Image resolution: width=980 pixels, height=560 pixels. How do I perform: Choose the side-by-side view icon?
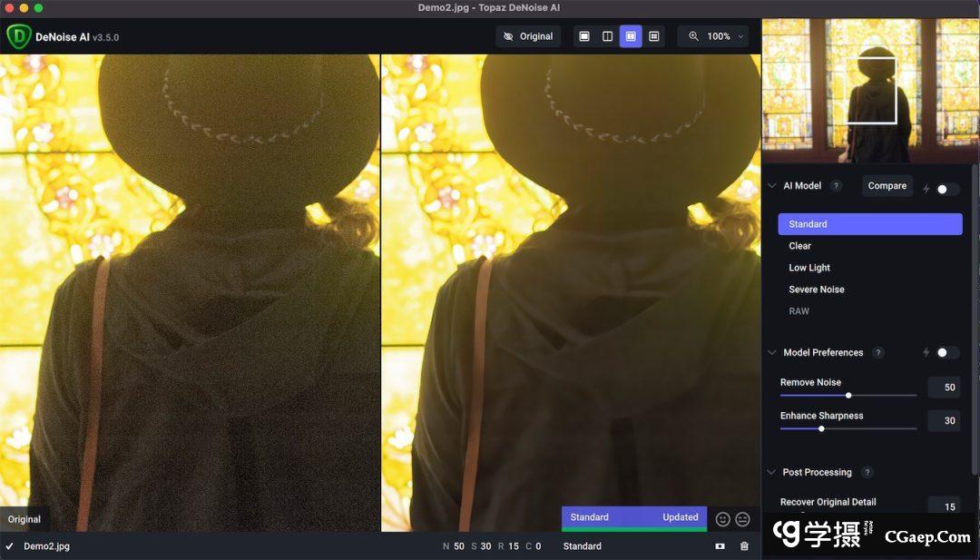pos(631,36)
